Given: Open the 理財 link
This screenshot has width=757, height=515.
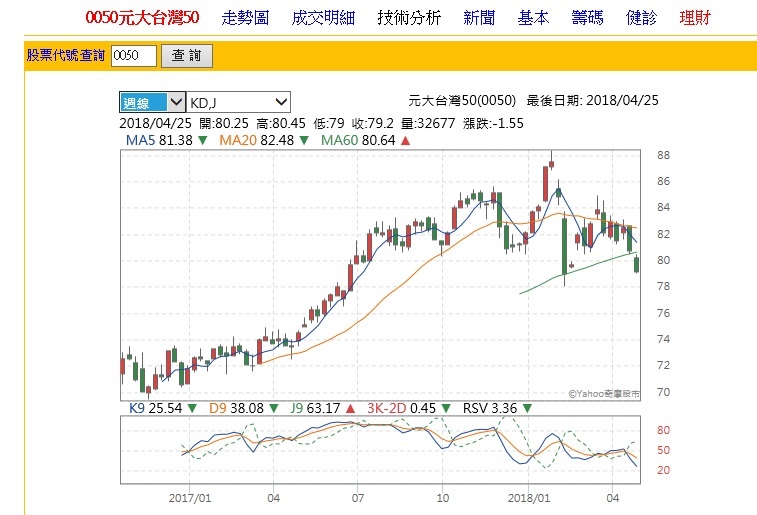Looking at the screenshot, I should [695, 18].
